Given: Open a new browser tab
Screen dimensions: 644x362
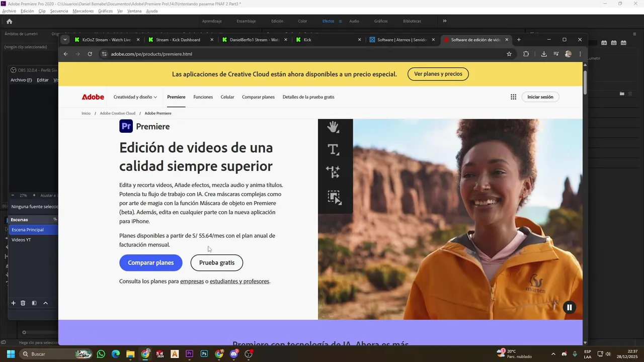Looking at the screenshot, I should point(519,40).
